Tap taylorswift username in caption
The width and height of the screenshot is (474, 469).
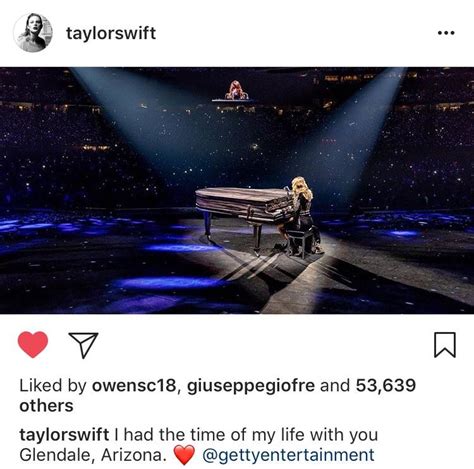(64, 435)
